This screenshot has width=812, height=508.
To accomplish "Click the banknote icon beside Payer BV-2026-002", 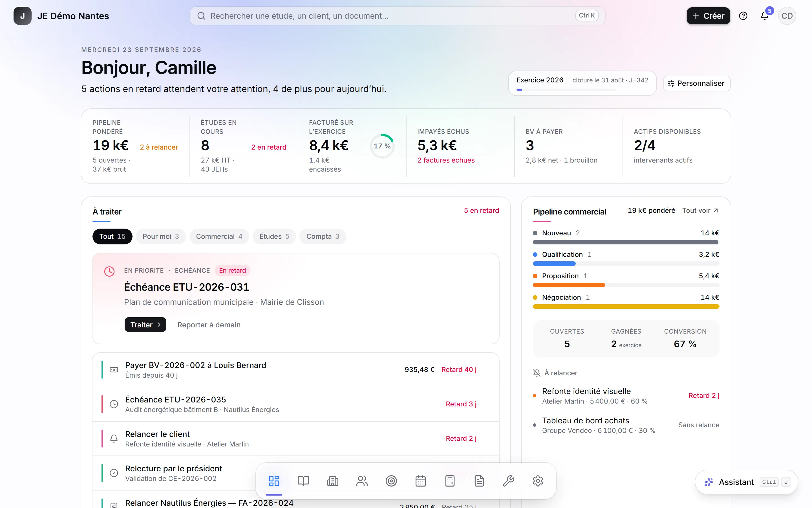I will click(x=114, y=370).
